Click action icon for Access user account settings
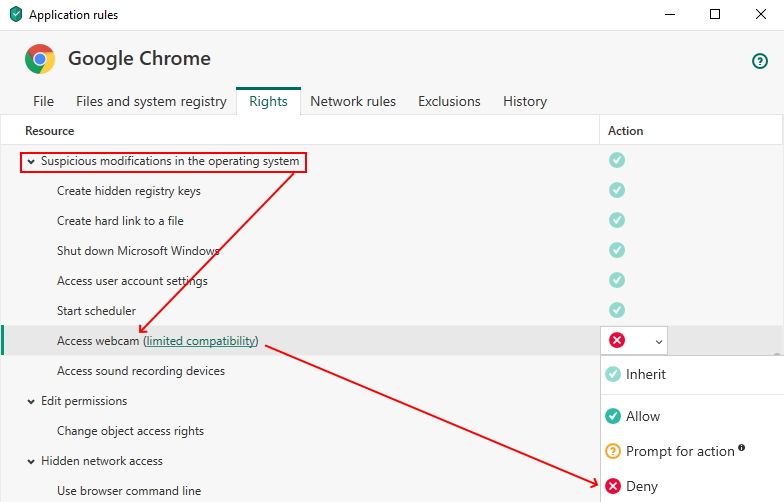 coord(616,280)
